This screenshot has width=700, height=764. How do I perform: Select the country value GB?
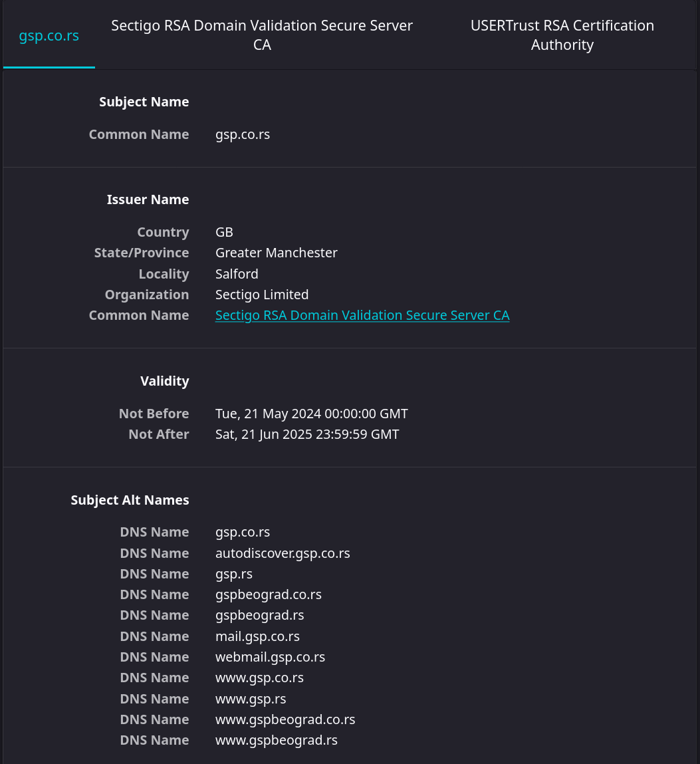[224, 232]
